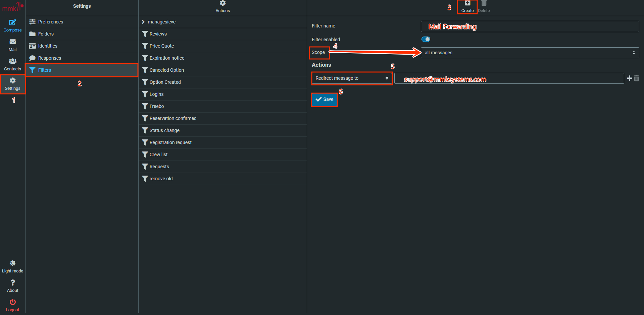Select the Option Created filter
The image size is (644, 315).
click(x=223, y=82)
